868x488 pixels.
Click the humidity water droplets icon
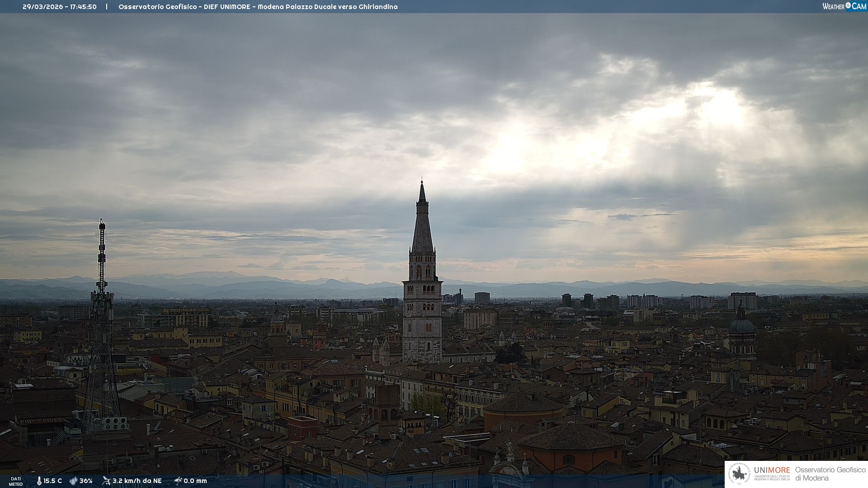click(x=73, y=481)
